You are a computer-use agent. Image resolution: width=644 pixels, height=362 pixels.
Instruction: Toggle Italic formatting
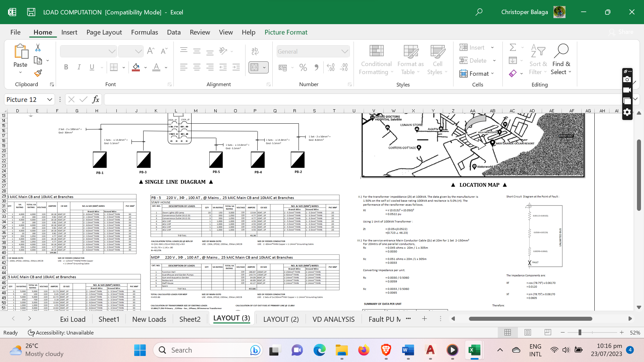pyautogui.click(x=79, y=67)
